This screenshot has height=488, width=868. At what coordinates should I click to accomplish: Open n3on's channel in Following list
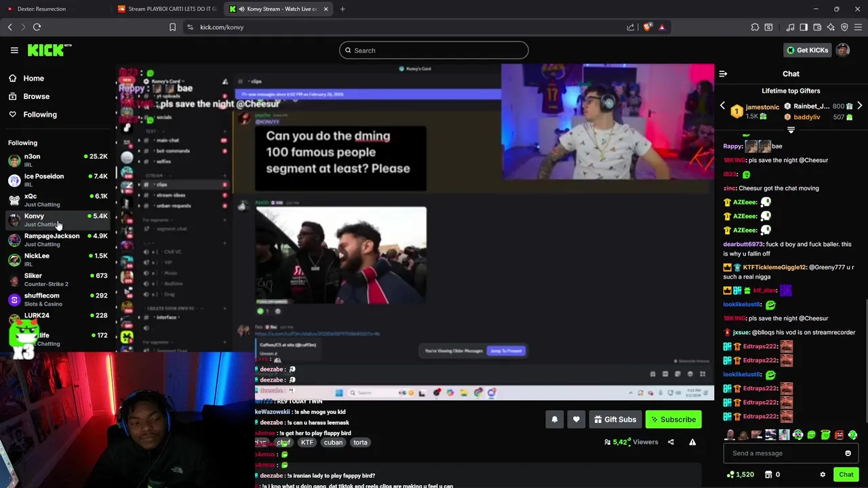click(58, 160)
